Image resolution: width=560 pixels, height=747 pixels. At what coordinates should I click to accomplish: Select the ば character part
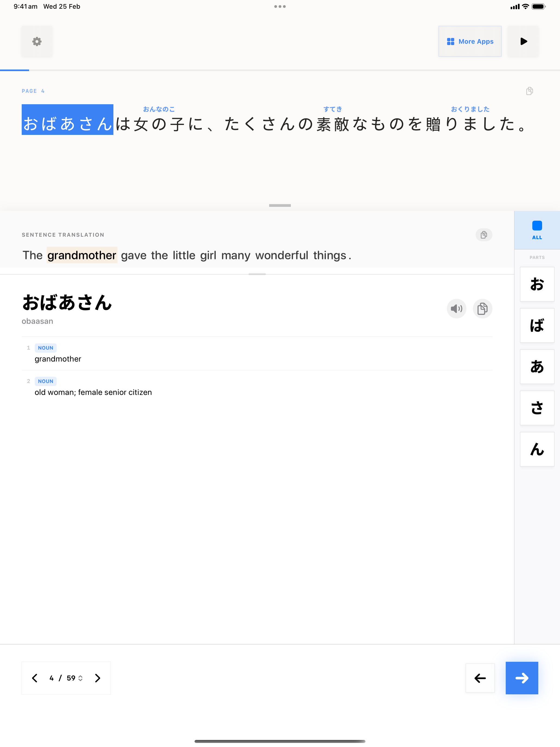click(x=537, y=325)
